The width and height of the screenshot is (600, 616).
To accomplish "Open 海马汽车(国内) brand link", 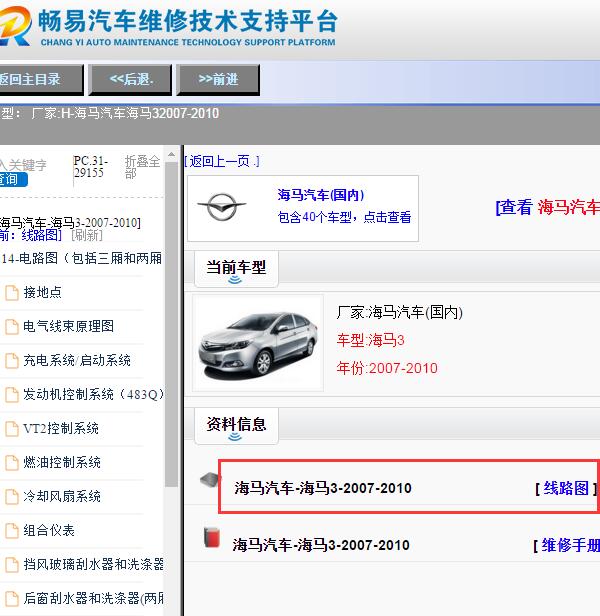I will [x=321, y=195].
